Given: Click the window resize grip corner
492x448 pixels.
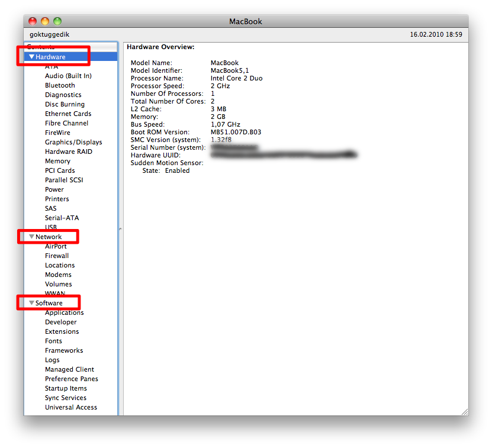Looking at the screenshot, I should 464,411.
